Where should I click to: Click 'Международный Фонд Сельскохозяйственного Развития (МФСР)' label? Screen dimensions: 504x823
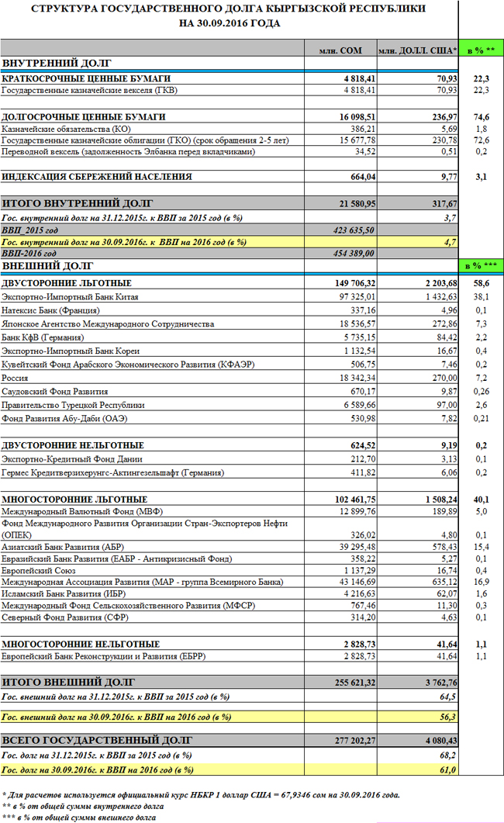[129, 605]
